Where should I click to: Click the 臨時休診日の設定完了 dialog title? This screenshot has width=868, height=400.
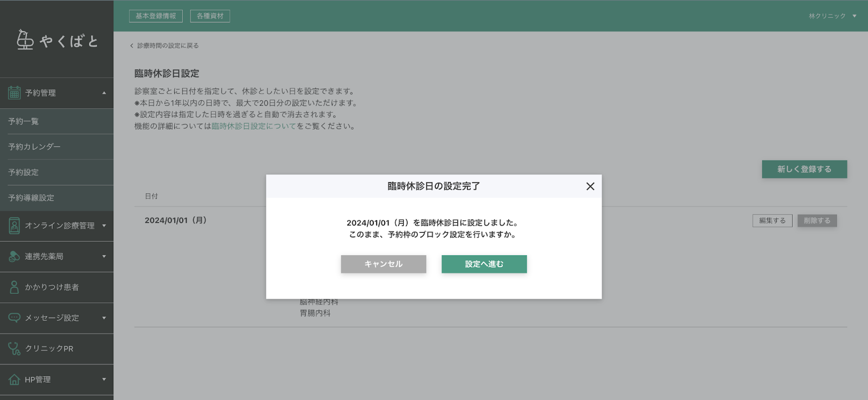click(433, 186)
